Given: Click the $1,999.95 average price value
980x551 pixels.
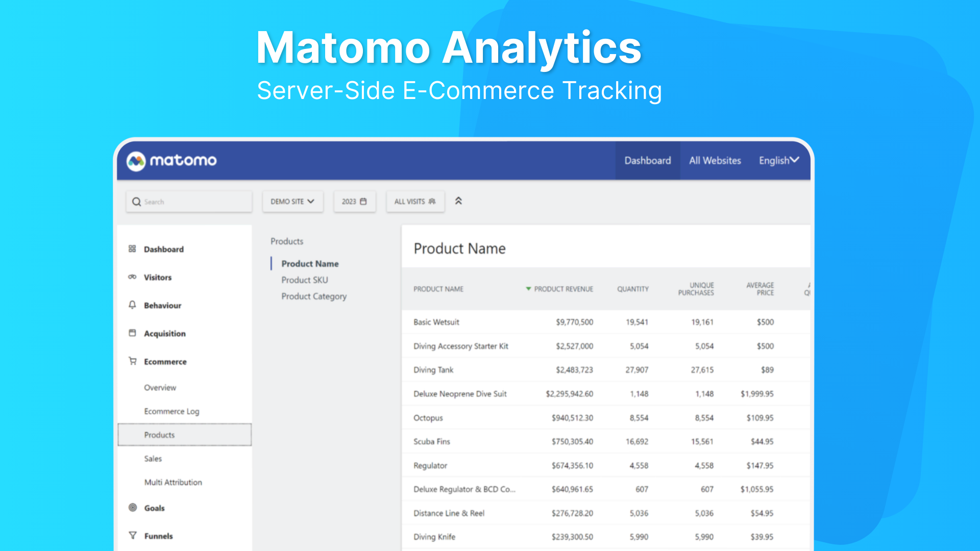Looking at the screenshot, I should [757, 394].
